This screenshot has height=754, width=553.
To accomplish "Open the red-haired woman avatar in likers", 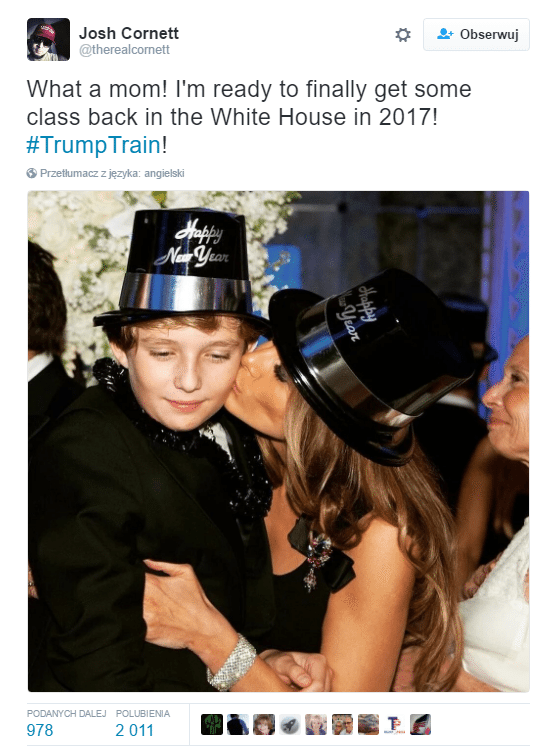I will [x=264, y=724].
